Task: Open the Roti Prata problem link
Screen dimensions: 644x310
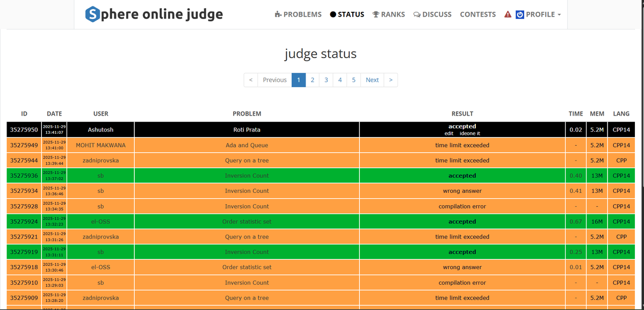Action: [x=247, y=129]
